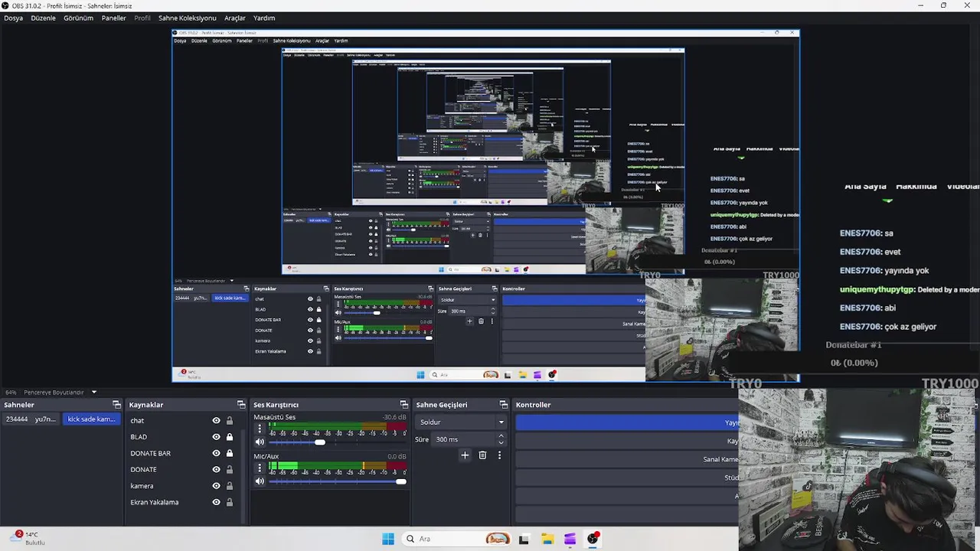Select the 234444 scene

pos(17,419)
